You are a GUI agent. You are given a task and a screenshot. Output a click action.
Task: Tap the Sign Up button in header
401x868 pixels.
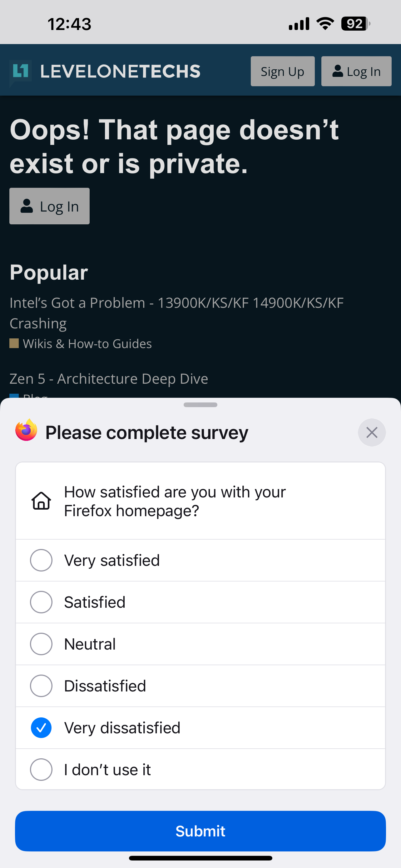pos(283,72)
